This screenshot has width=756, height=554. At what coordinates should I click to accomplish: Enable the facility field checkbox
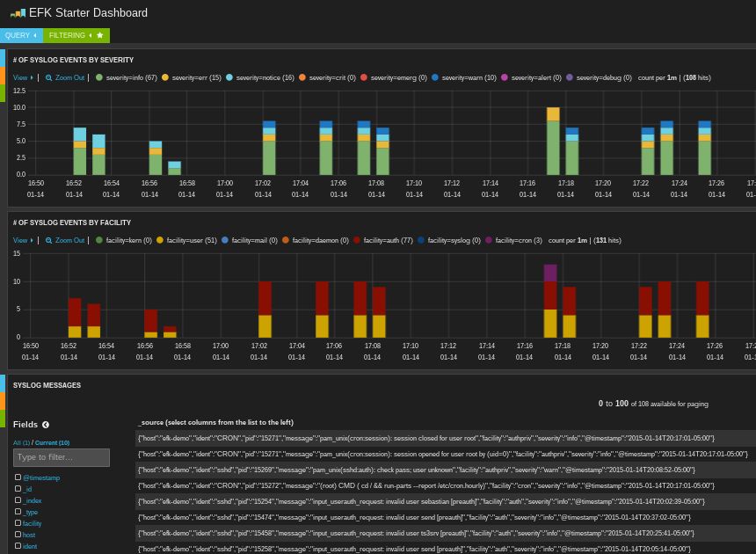point(18,523)
